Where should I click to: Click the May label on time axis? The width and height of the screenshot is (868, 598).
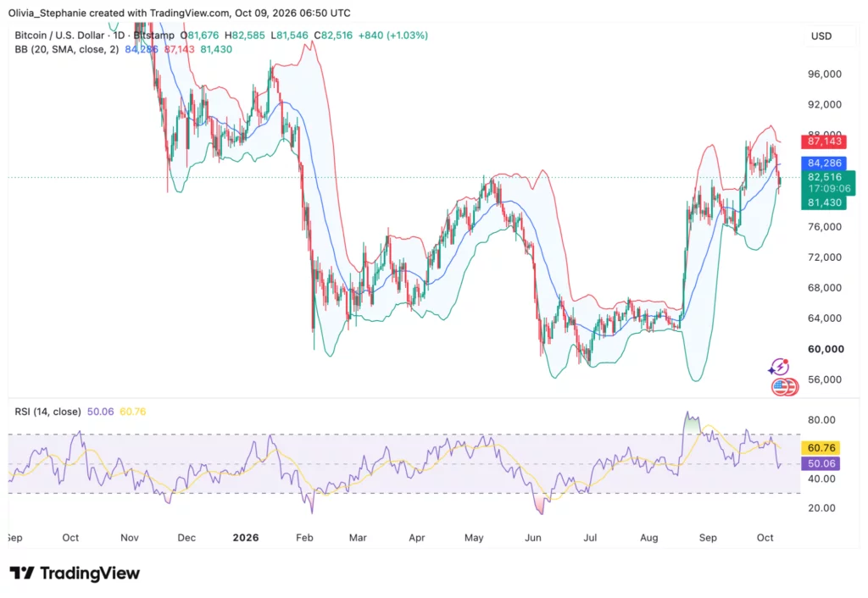(474, 538)
